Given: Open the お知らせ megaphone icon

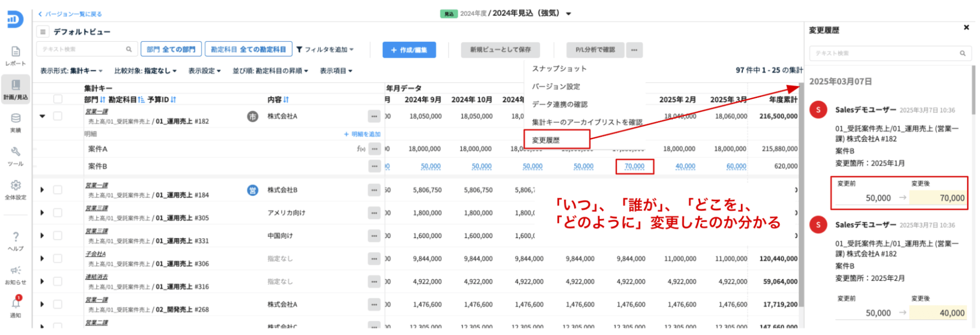Looking at the screenshot, I should 16,271.
